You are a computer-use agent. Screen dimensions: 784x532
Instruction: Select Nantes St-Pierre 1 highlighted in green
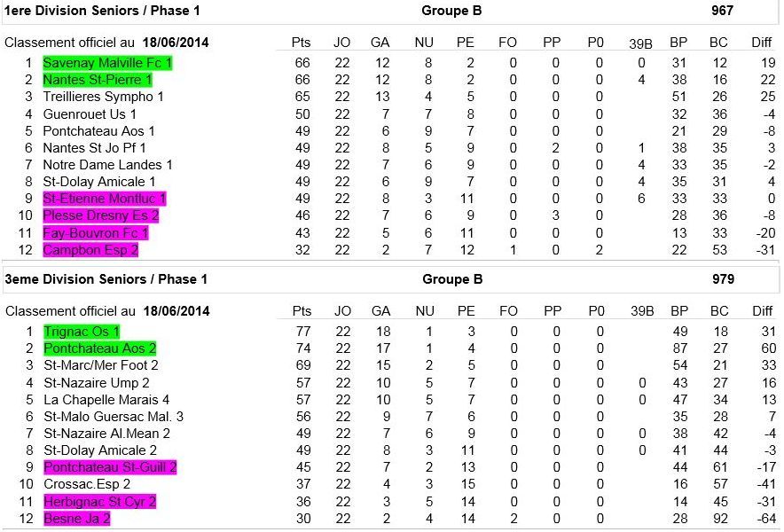click(x=98, y=80)
